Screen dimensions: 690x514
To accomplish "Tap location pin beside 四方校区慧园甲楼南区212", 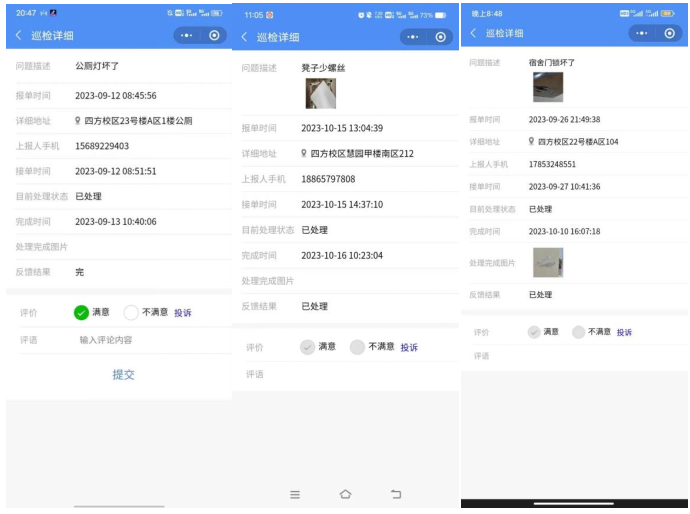I will point(304,154).
